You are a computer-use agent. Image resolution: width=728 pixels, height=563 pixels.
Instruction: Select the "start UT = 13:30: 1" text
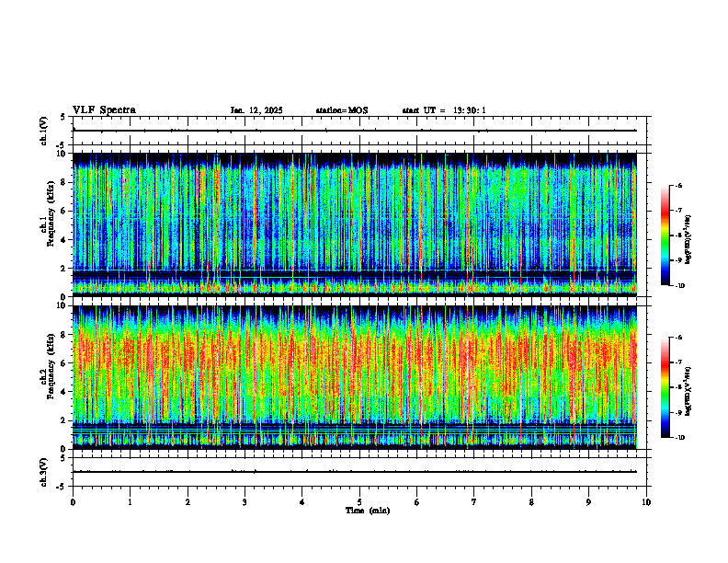pos(444,110)
